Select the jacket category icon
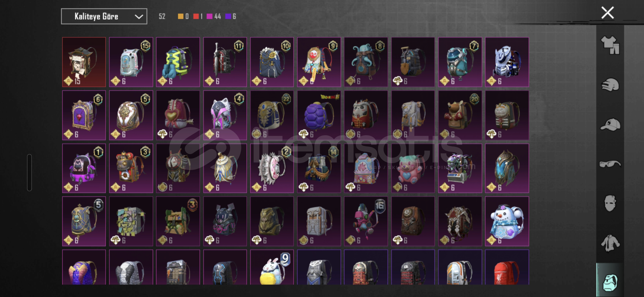 [610, 243]
